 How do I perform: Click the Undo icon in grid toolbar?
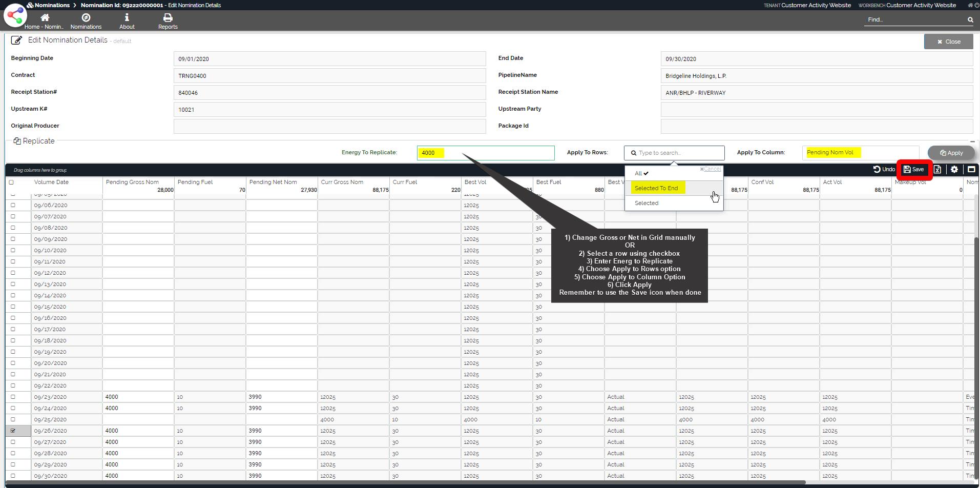point(884,169)
